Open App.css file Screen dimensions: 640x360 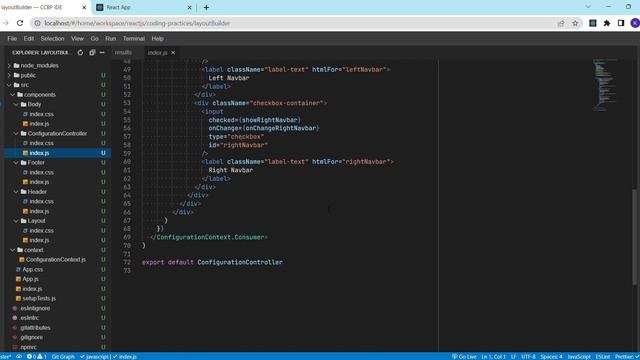32,269
